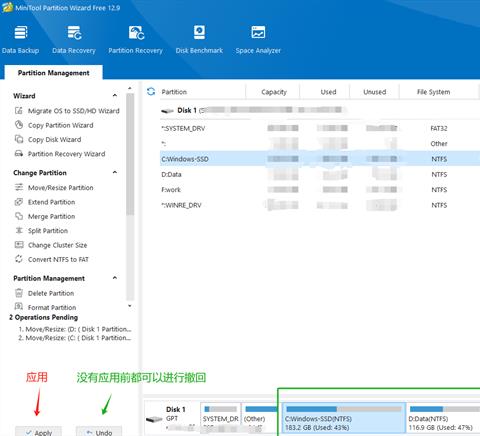Select the Other file system partition row
This screenshot has height=436, width=480.
(320, 144)
